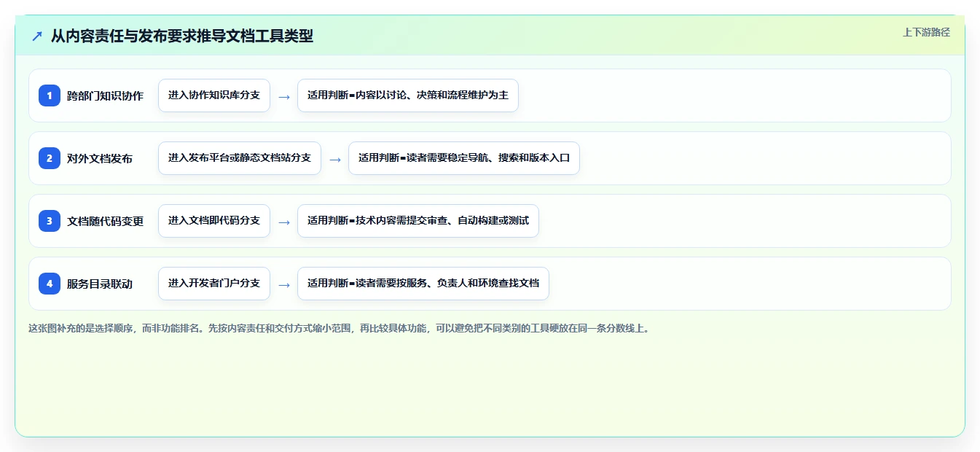The height and width of the screenshot is (452, 980).
Task: Click the arrow after 进入协作知识库分支
Action: 284,96
